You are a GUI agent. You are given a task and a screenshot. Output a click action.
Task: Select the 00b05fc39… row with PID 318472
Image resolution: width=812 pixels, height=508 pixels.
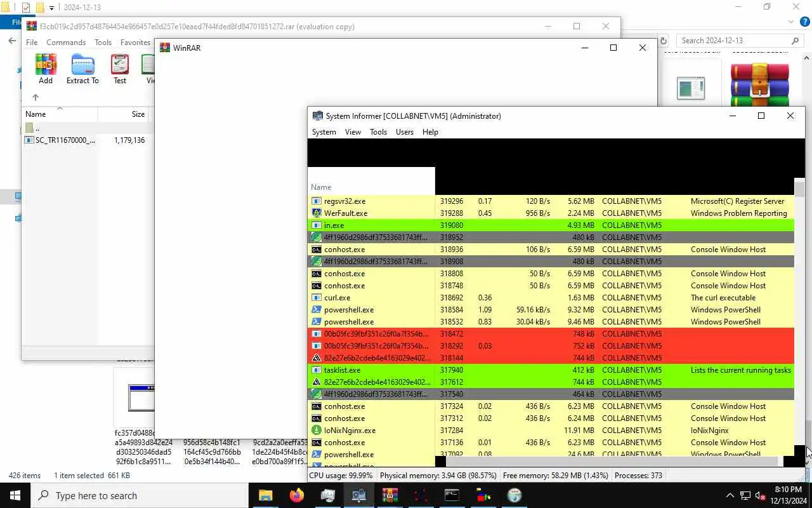point(551,334)
